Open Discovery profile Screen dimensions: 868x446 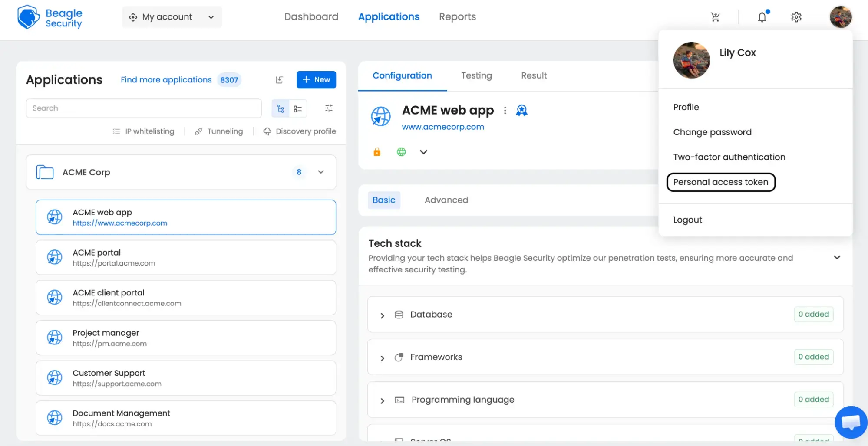click(300, 131)
